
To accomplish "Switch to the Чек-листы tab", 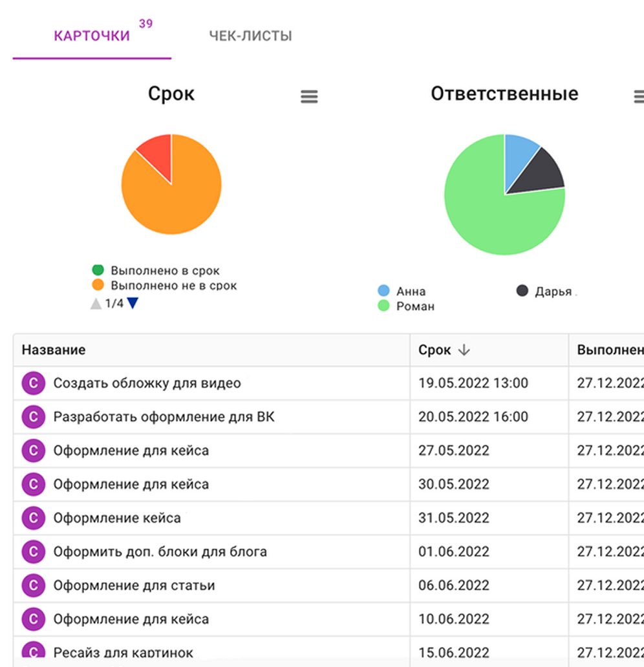I will [x=250, y=36].
